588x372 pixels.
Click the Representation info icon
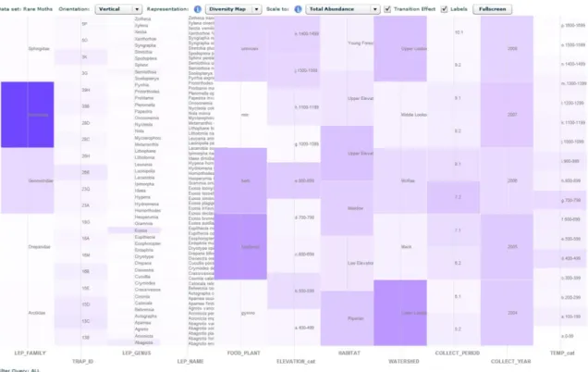pos(198,9)
